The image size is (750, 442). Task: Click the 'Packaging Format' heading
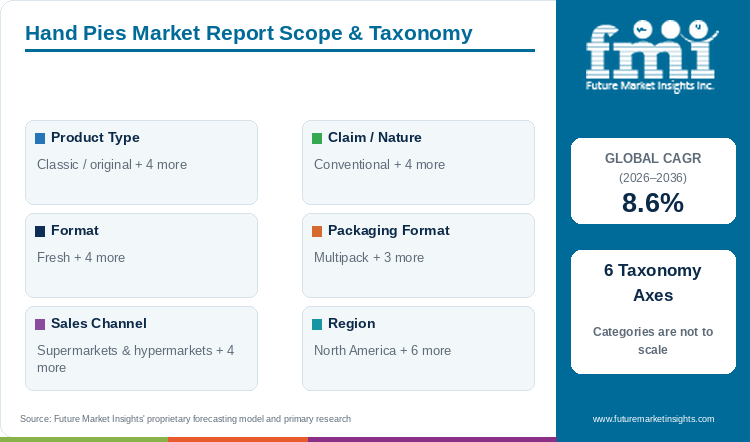[x=388, y=231]
